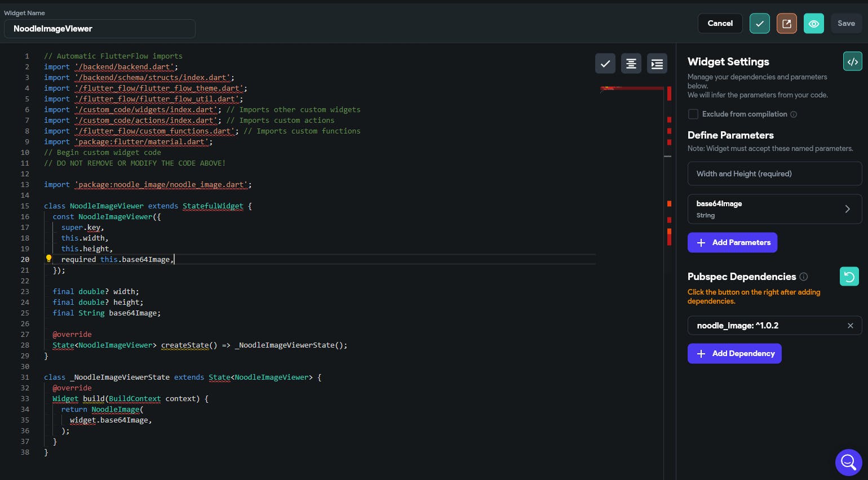
Task: Click the Widget Name input field
Action: [100, 29]
